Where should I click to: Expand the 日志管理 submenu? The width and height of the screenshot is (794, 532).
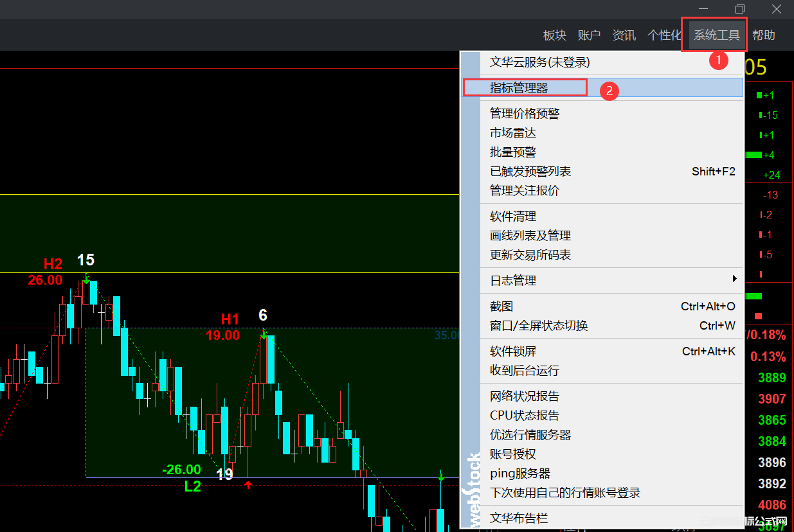[612, 281]
